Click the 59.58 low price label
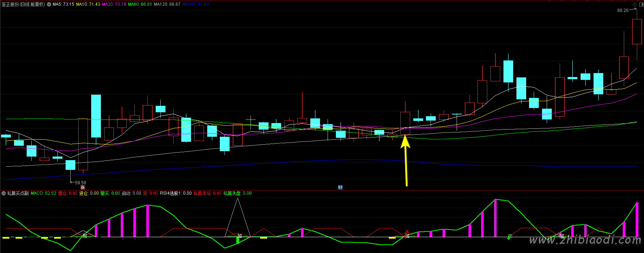The height and width of the screenshot is (253, 644). pos(80,183)
